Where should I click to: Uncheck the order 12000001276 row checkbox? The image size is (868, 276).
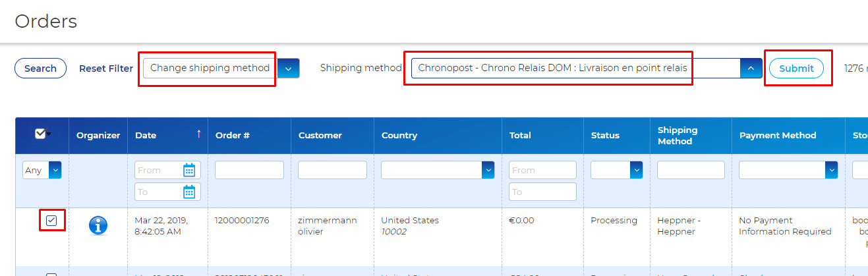pos(51,220)
